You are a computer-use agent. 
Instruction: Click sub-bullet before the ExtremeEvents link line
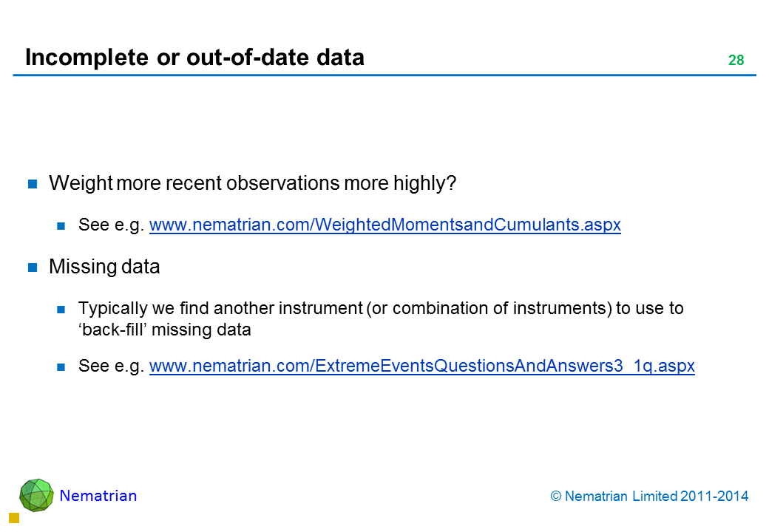pos(62,366)
